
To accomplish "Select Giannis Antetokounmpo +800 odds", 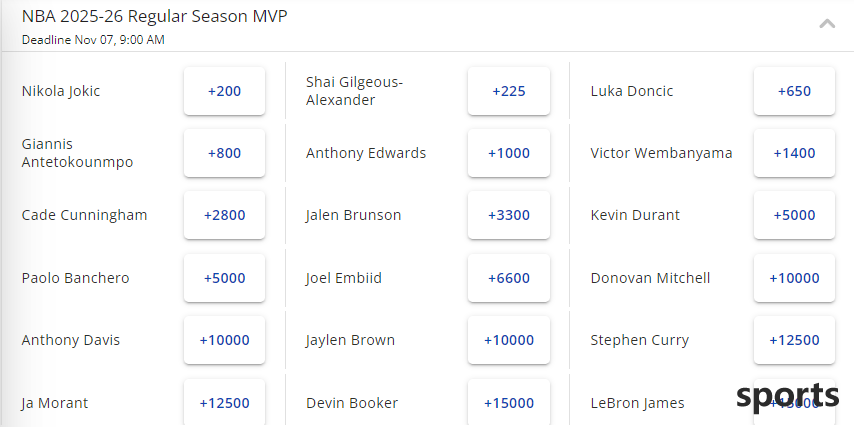I will [224, 153].
